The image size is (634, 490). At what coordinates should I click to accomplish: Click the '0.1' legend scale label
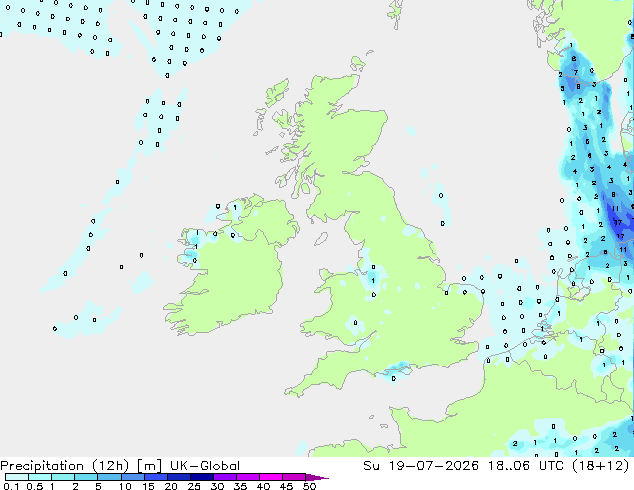[11, 486]
